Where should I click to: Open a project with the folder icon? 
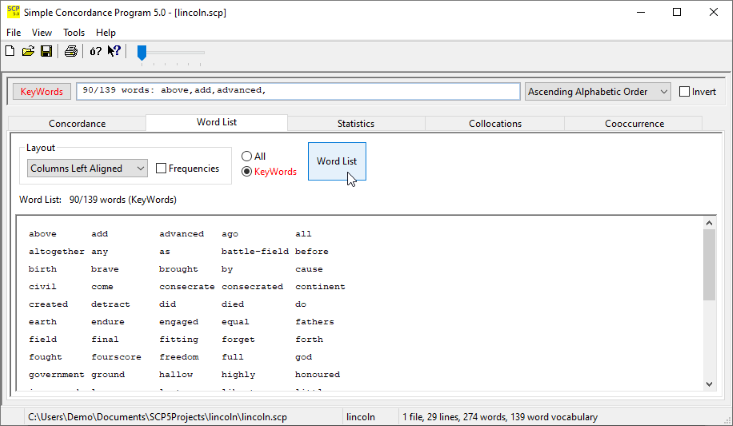(x=28, y=51)
